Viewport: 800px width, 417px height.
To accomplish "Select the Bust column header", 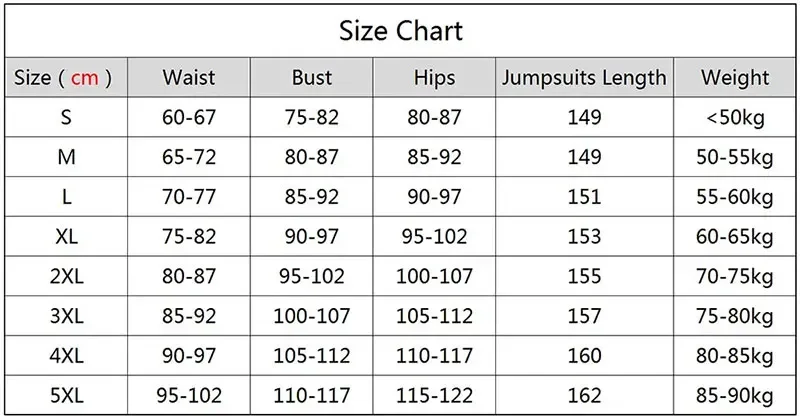I will [x=312, y=78].
